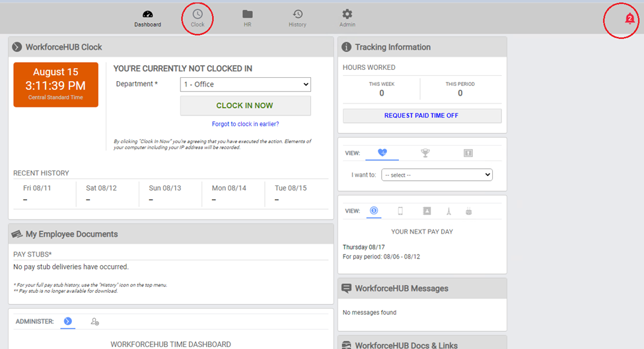The height and width of the screenshot is (349, 644).
Task: Click the THIS WEEK hours value
Action: (x=382, y=93)
